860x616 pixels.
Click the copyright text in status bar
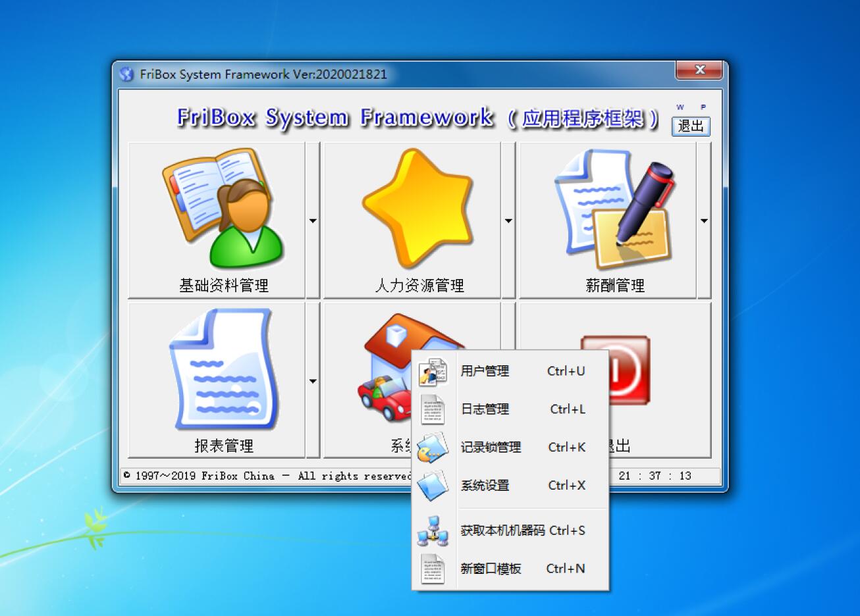267,476
